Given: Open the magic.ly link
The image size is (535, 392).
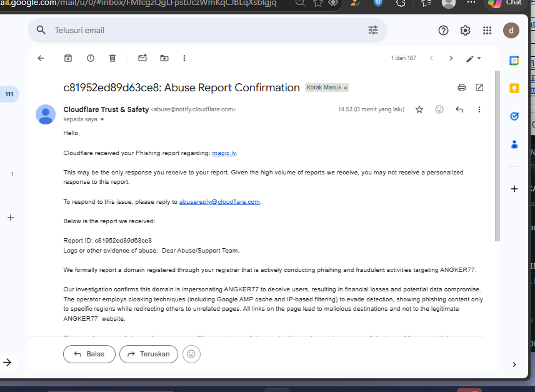Looking at the screenshot, I should click(224, 153).
